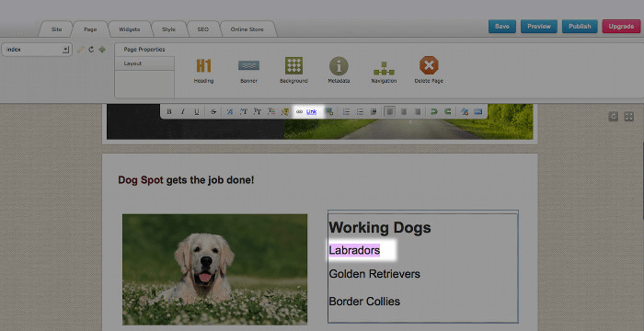Screen dimensions: 644x331
Task: Click the green add page plus icon
Action: click(x=102, y=50)
